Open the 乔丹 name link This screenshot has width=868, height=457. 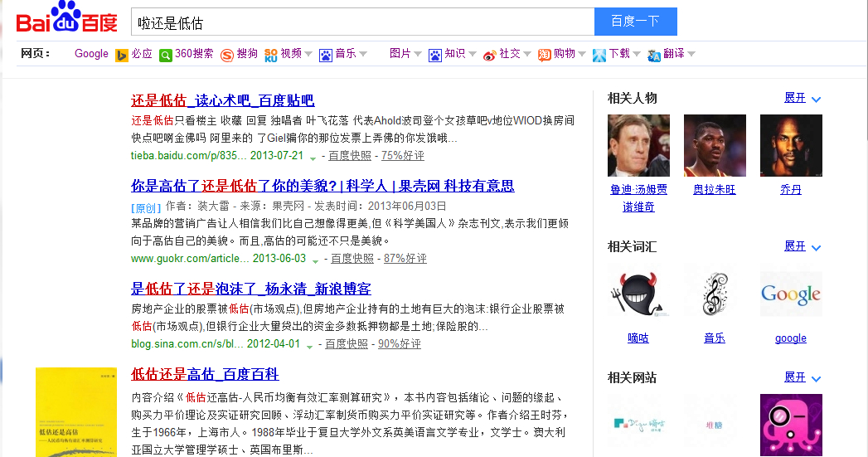791,189
